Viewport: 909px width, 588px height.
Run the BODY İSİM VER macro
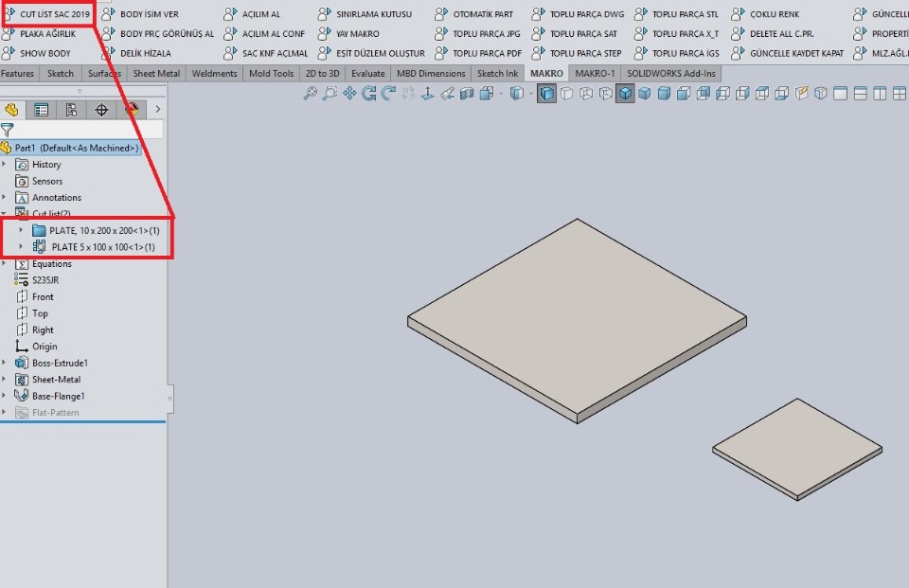(140, 14)
